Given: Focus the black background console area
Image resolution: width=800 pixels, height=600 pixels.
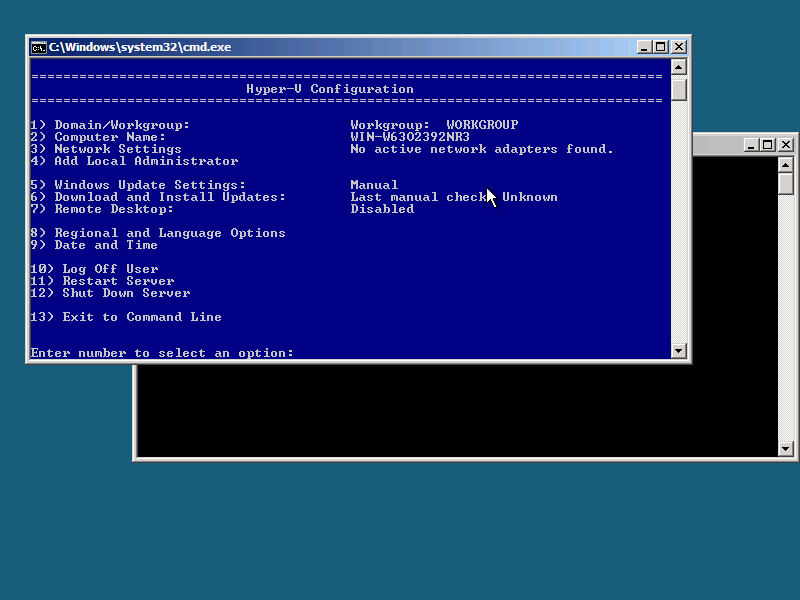Looking at the screenshot, I should click(450, 410).
